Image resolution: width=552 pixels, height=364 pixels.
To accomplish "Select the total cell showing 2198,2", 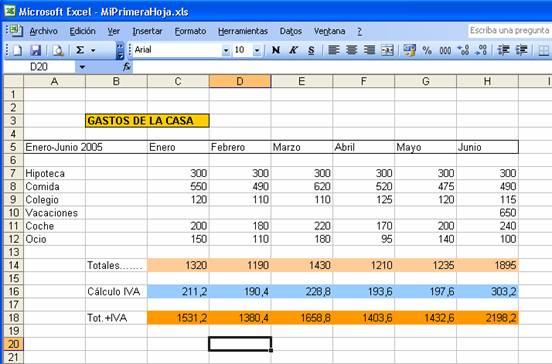I will point(487,318).
